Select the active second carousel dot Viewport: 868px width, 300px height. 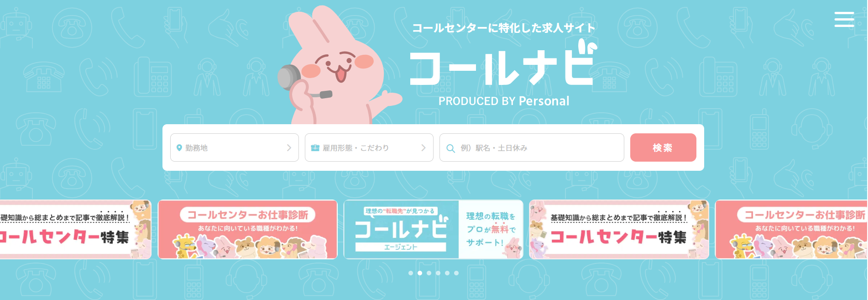click(420, 273)
